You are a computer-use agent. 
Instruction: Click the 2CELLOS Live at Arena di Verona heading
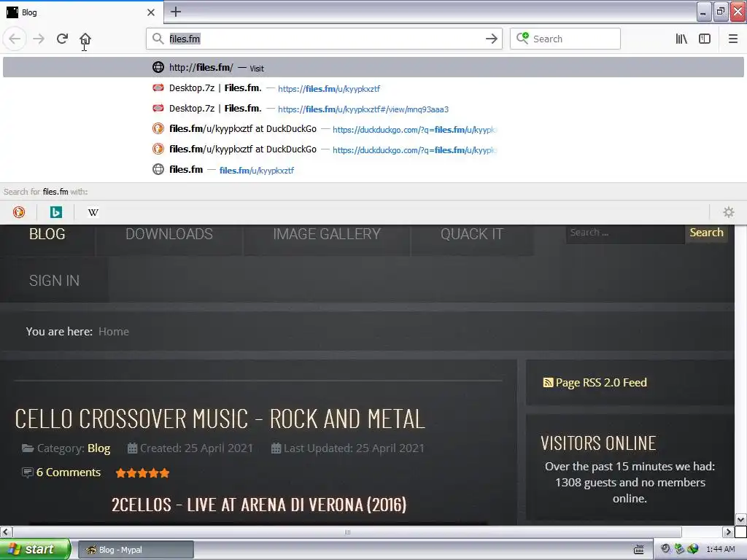click(x=259, y=505)
